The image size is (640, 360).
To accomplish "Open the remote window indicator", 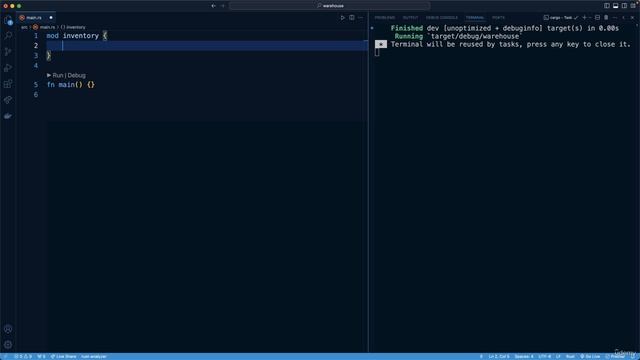I will click(5, 356).
